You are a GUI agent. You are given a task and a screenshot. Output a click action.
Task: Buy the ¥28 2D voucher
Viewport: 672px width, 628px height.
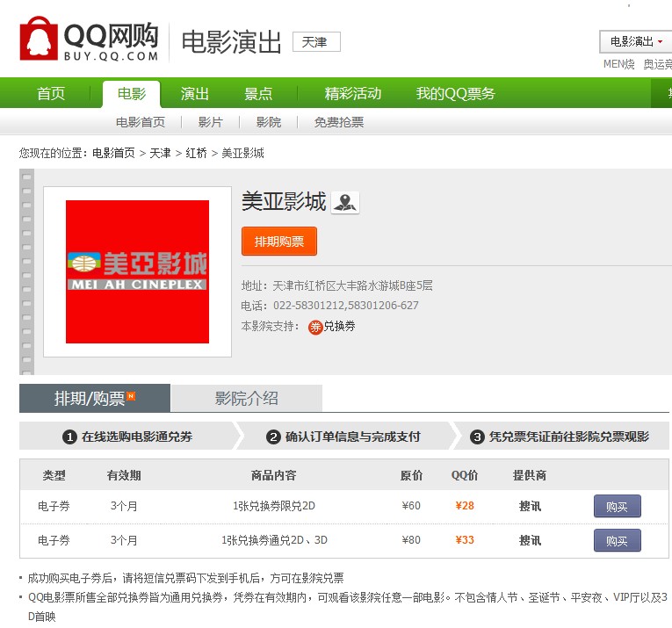(x=618, y=506)
